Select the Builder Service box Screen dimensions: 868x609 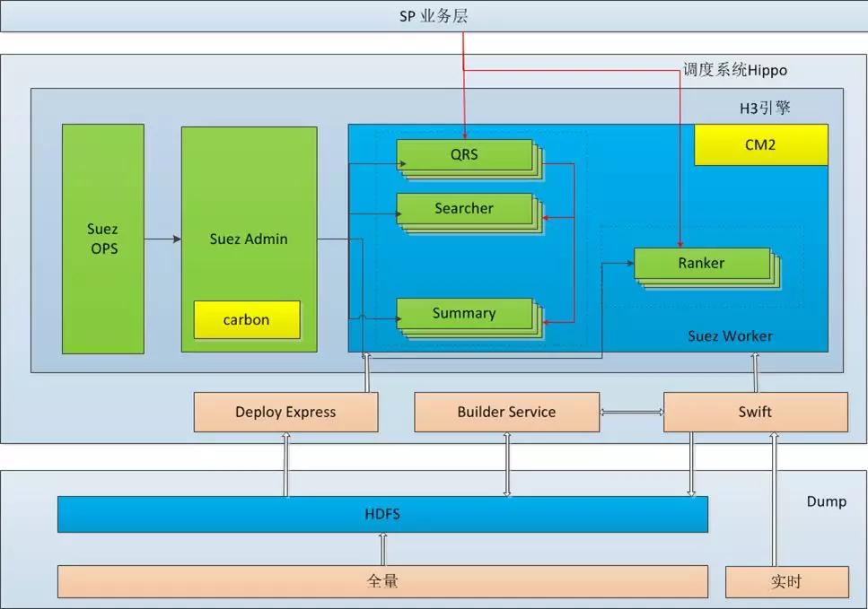506,412
